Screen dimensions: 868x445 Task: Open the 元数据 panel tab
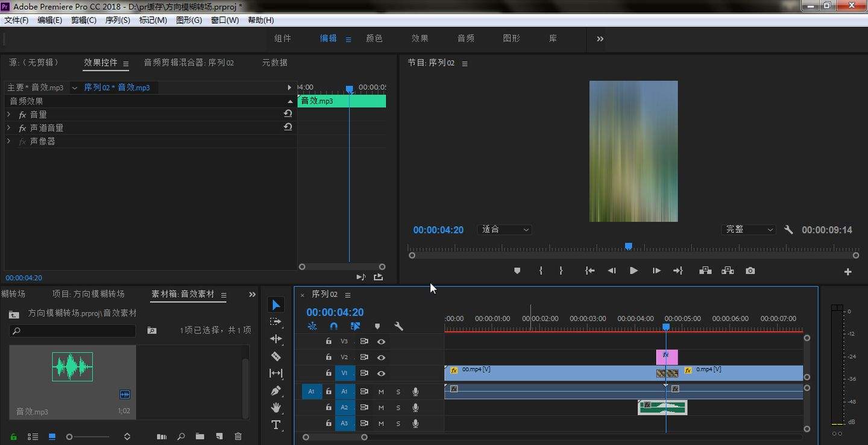point(275,63)
